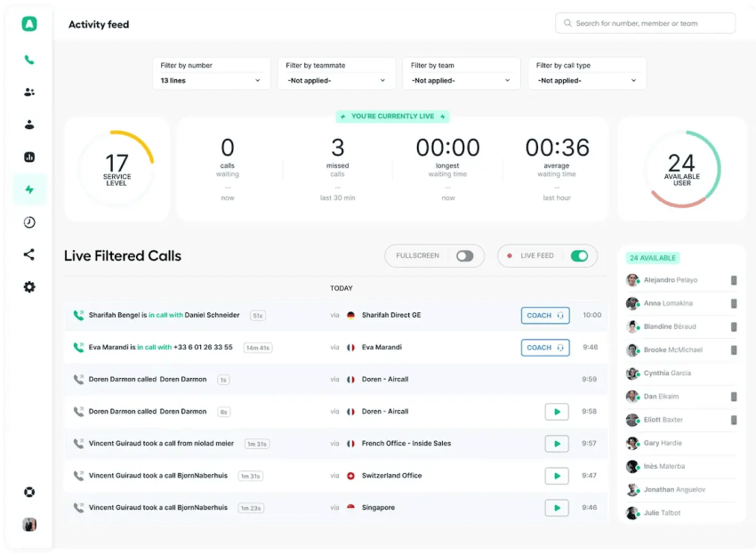
Task: Click French flag beside French Office - Inside Sales
Action: (351, 443)
